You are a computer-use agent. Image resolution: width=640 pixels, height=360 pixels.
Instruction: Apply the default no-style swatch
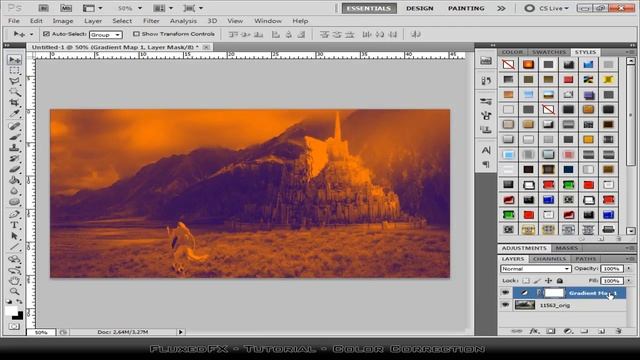pyautogui.click(x=509, y=64)
